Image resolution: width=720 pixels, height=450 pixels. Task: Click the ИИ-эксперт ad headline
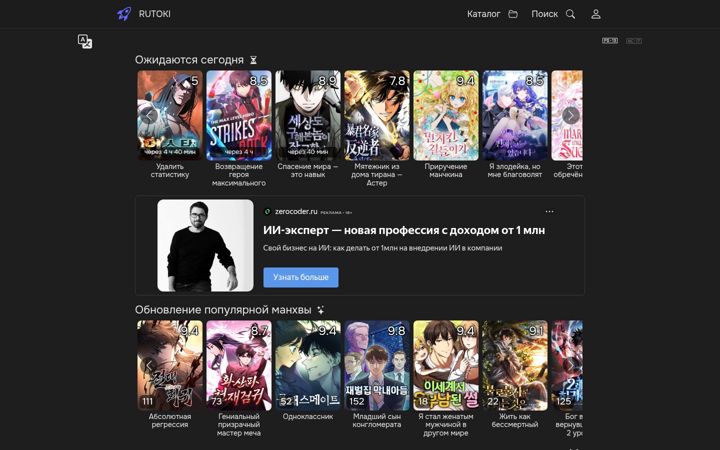[404, 231]
